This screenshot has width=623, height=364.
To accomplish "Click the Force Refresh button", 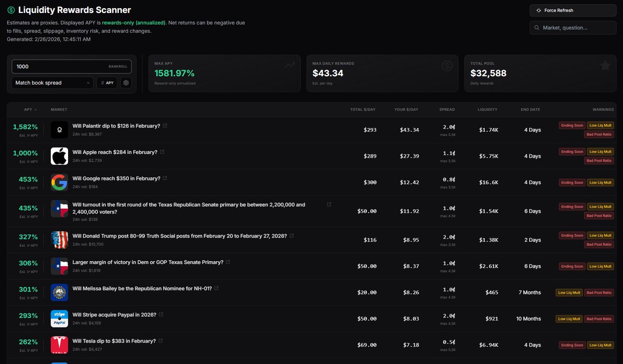I will pyautogui.click(x=573, y=10).
